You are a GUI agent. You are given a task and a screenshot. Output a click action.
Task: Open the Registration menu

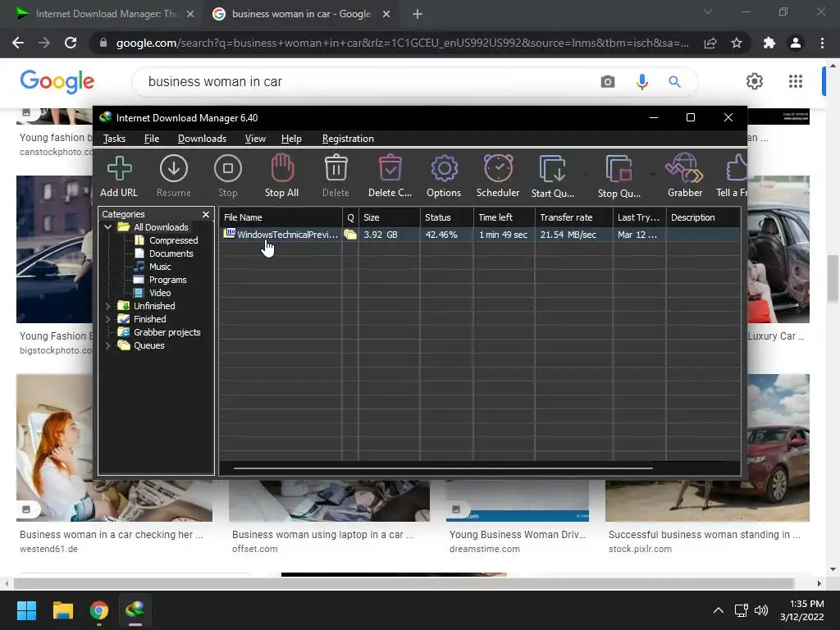(x=348, y=139)
